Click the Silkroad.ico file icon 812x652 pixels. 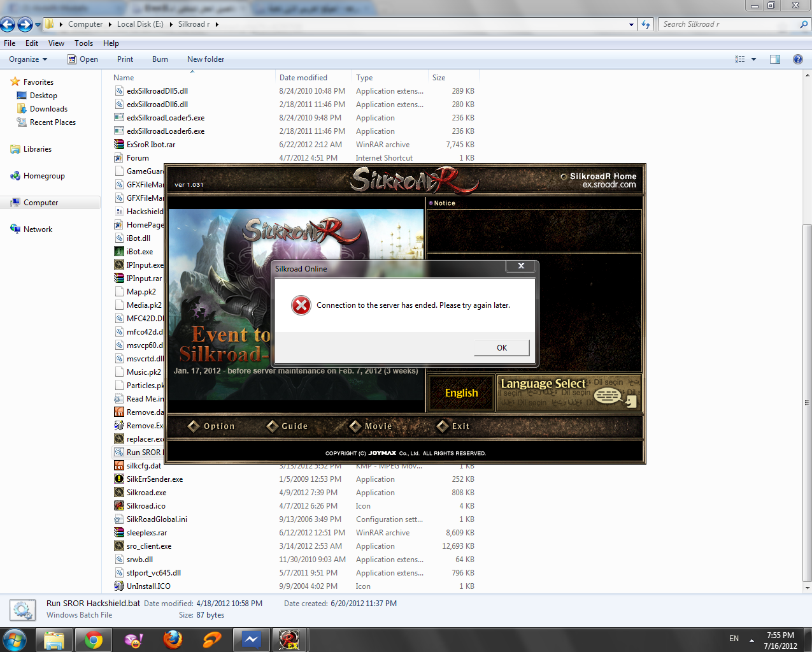[x=119, y=506]
